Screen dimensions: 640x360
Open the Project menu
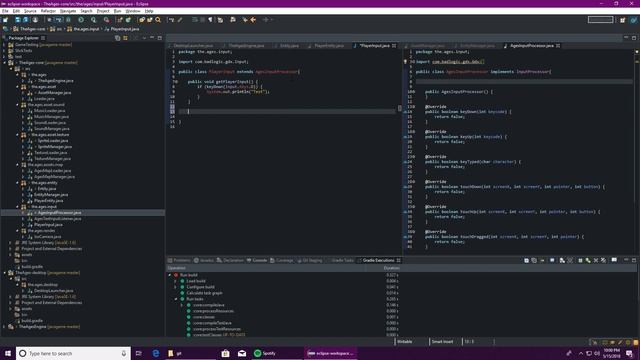point(103,11)
